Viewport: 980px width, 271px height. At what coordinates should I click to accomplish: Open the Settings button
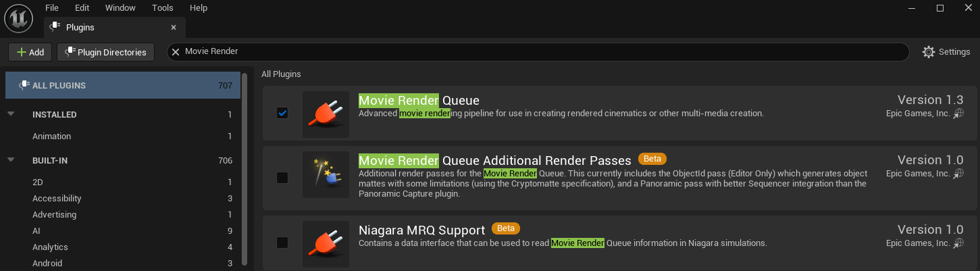pos(946,52)
